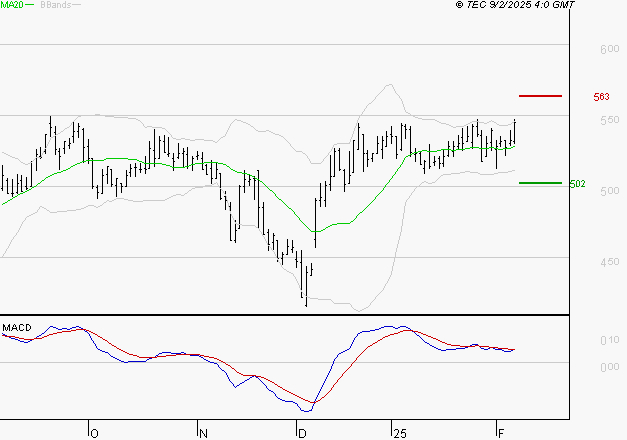Click the green support level line
This screenshot has height=440, width=627.
pyautogui.click(x=540, y=183)
